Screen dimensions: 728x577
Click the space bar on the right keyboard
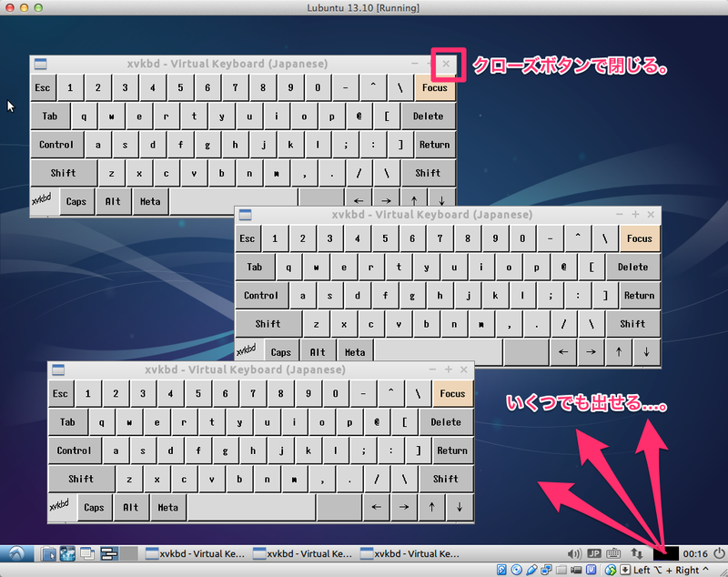pyautogui.click(x=439, y=352)
